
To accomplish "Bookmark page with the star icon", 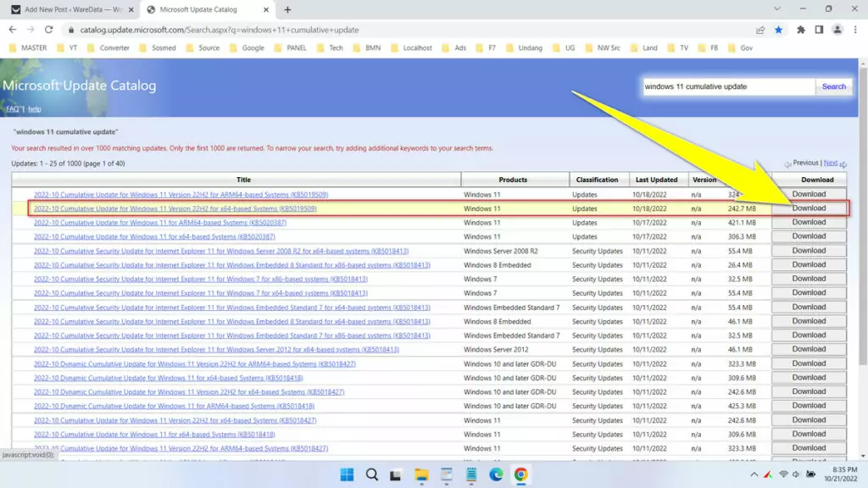I will (x=778, y=30).
